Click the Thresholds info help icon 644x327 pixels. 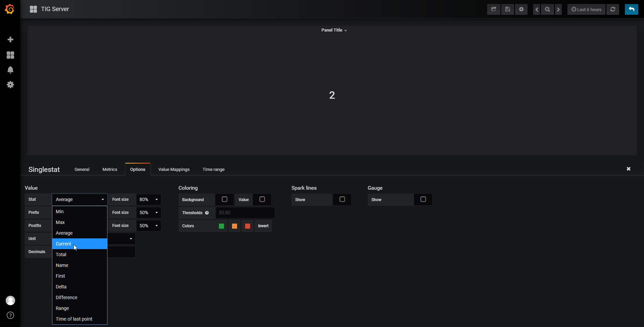point(207,213)
